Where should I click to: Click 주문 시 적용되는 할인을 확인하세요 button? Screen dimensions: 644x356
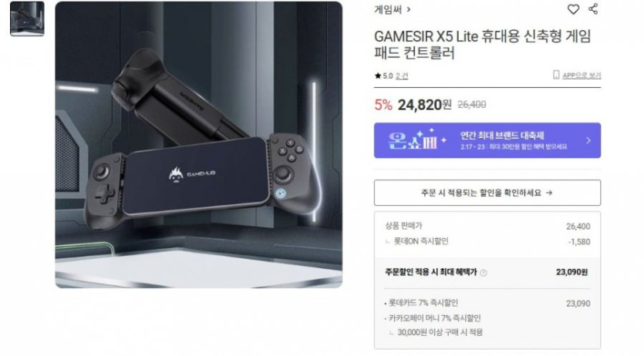[x=487, y=193]
